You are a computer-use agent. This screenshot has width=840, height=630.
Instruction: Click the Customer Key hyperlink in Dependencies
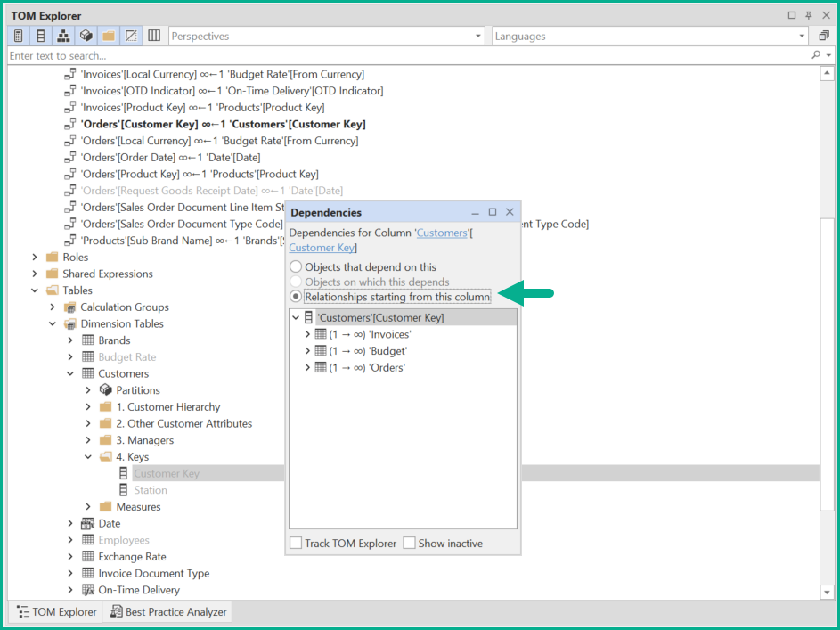[x=321, y=248]
